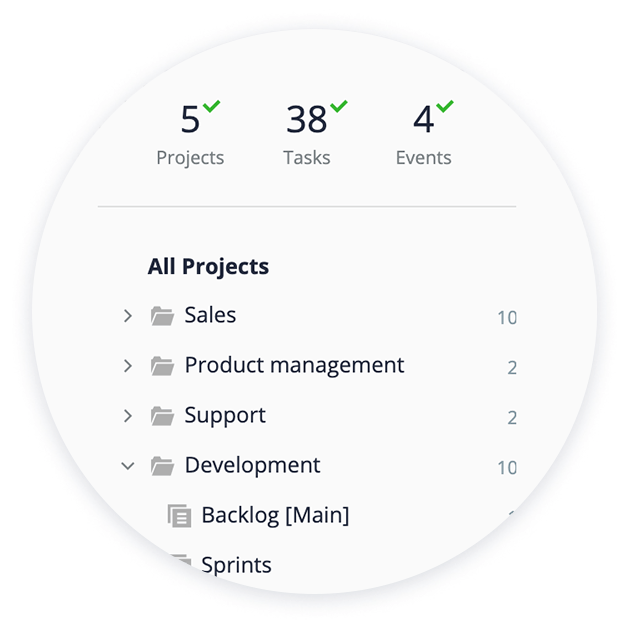Open the 38 Tasks counter
627x627 pixels.
307,135
